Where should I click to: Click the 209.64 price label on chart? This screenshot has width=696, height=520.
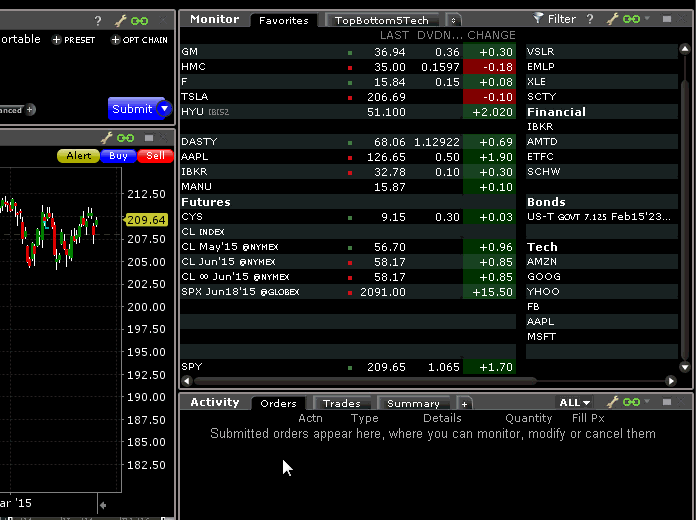[x=146, y=220]
